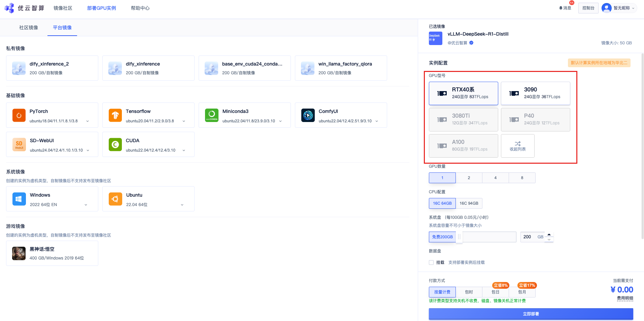Decrease system disk size with down arrow

(x=549, y=240)
